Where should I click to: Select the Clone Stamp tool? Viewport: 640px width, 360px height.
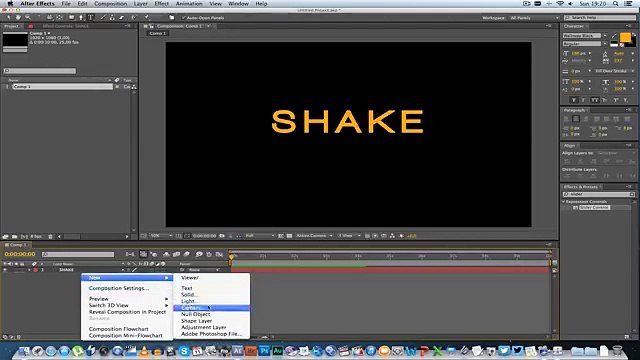(112, 18)
